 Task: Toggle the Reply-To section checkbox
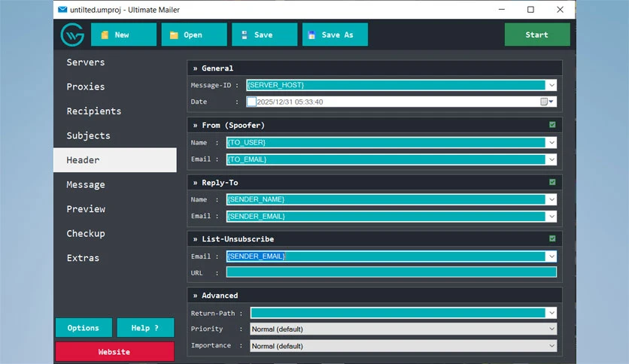(x=552, y=182)
